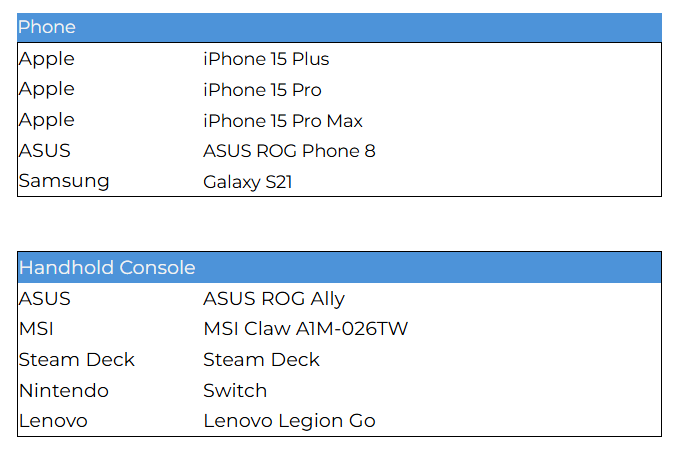The height and width of the screenshot is (449, 673).
Task: Click the ASUS cell beside ASUS ROG Phone 8
Action: tap(45, 151)
